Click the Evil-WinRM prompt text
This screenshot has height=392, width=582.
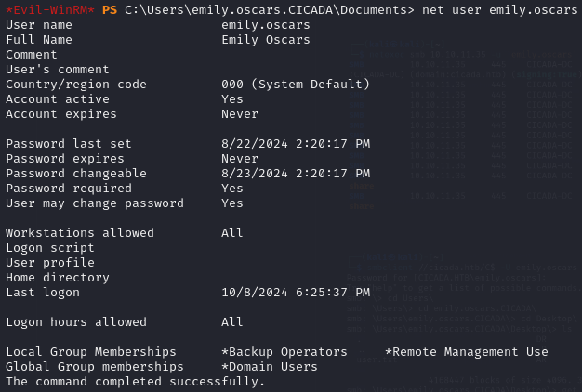tap(50, 10)
